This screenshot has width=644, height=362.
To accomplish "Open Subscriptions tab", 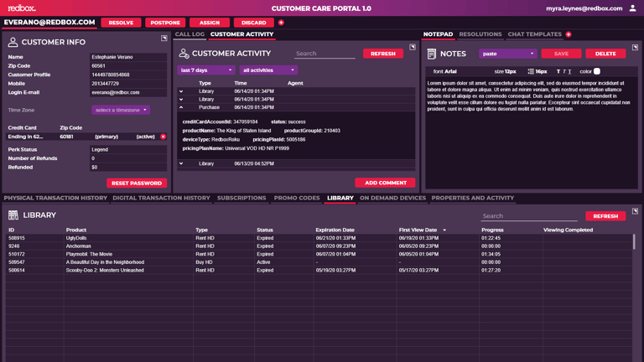I will point(241,199).
